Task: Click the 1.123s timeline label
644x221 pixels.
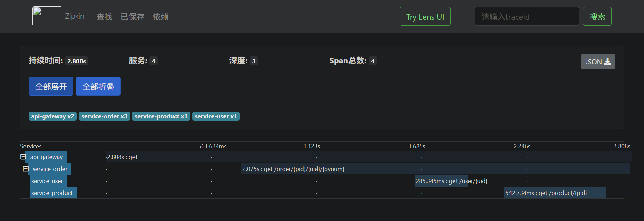Action: click(x=312, y=146)
